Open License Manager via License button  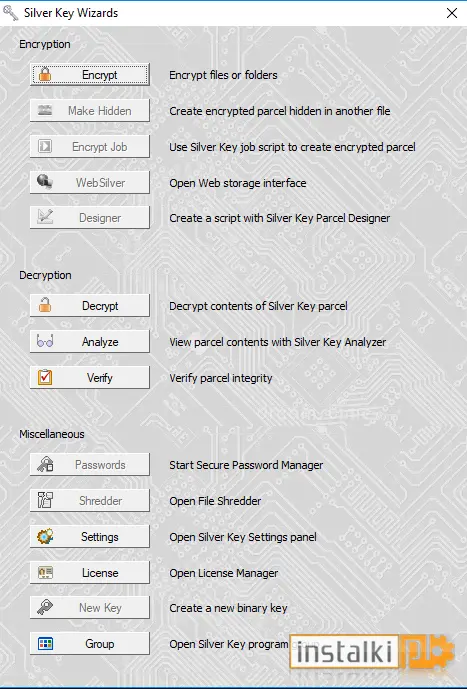tap(90, 573)
